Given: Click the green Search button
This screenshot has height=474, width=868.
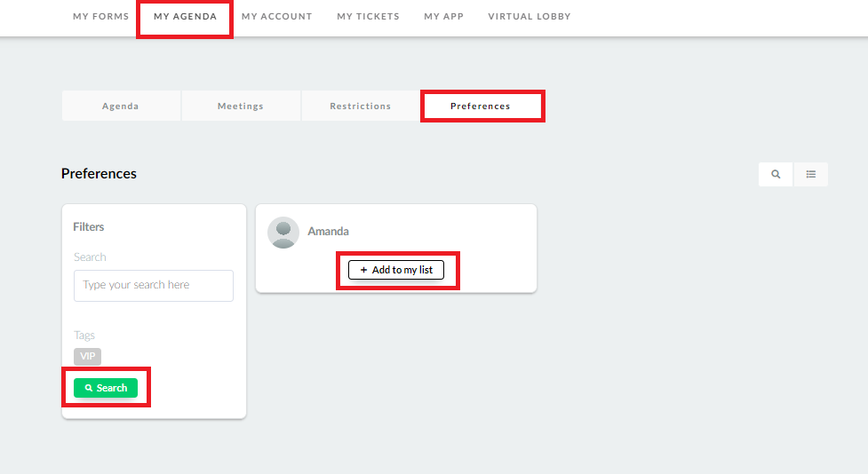Looking at the screenshot, I should pos(105,388).
